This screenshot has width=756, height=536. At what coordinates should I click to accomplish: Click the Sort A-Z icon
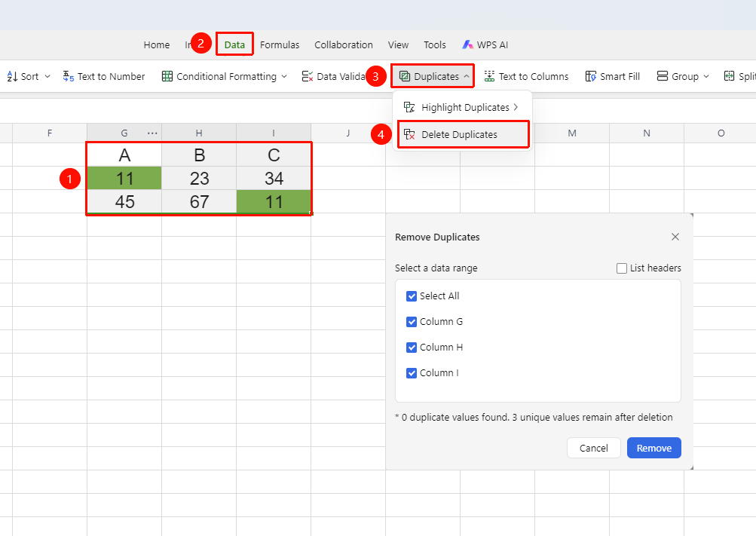point(13,76)
